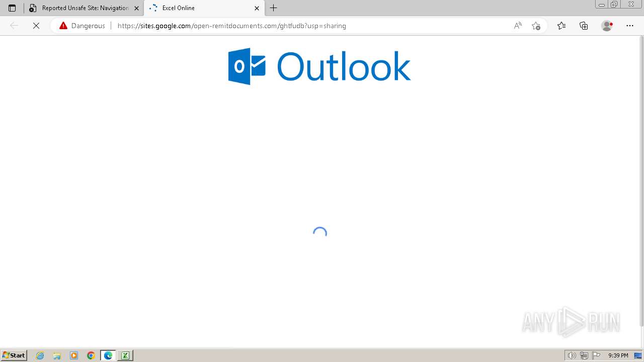
Task: Focus the address bar URL field
Action: point(312,26)
